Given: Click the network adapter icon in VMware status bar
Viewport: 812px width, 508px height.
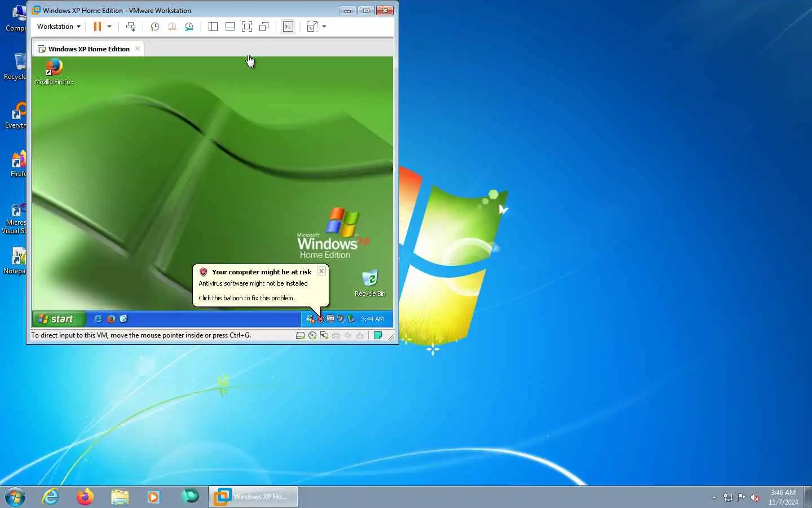Looking at the screenshot, I should (324, 335).
